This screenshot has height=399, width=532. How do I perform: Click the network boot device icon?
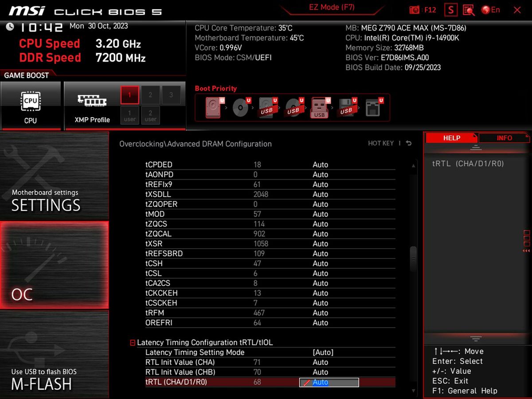pyautogui.click(x=374, y=108)
